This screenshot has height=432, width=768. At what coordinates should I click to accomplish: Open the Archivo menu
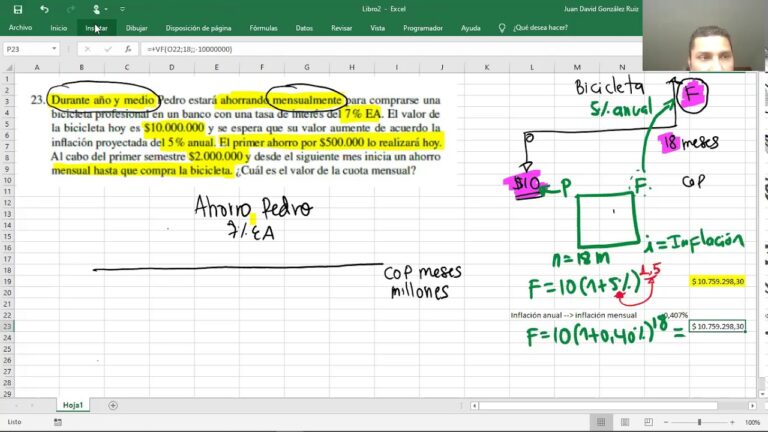click(20, 28)
